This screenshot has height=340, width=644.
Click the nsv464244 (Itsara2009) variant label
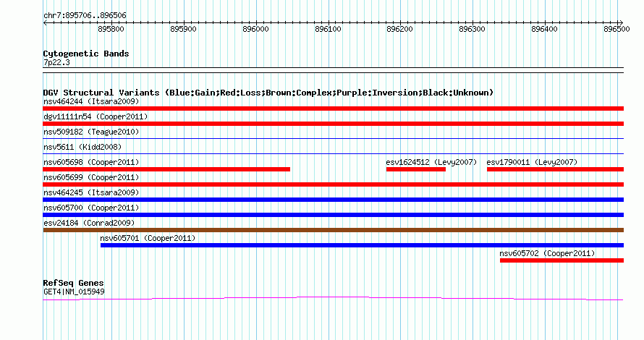pos(91,101)
